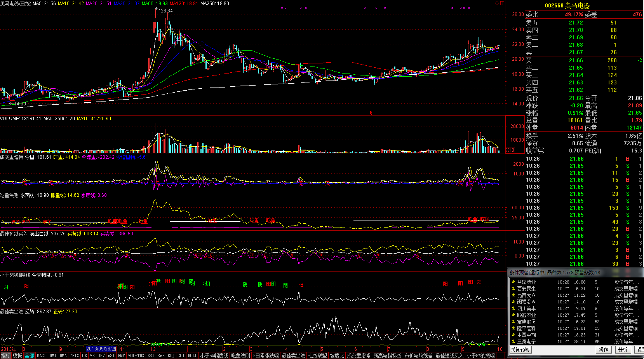Click the 委比 49.17% value
Viewport: 644px width, 359px height.
pyautogui.click(x=574, y=14)
